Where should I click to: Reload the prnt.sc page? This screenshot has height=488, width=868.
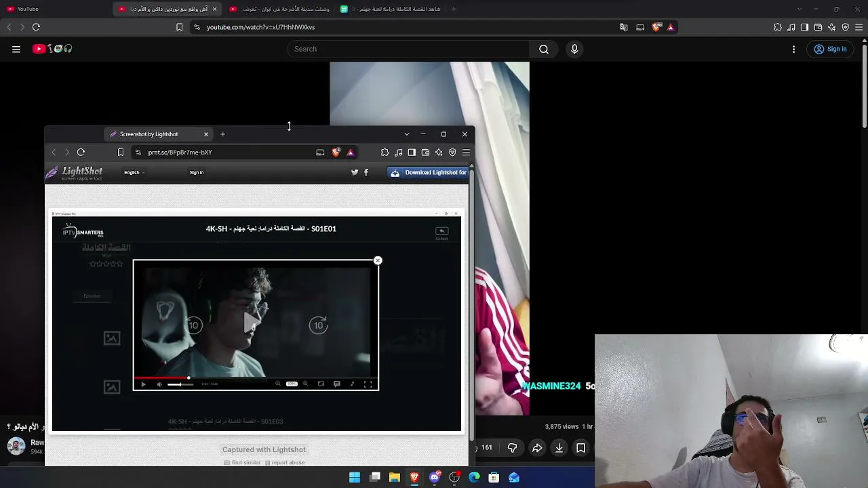click(x=81, y=152)
